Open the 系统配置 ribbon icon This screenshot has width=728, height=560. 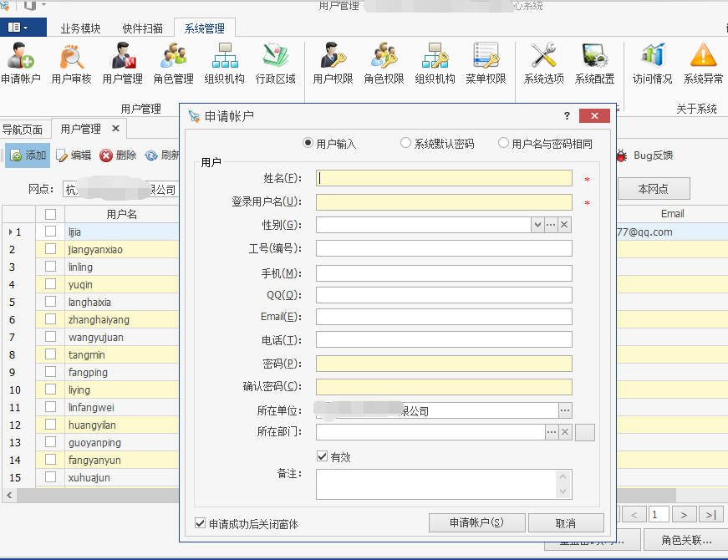click(x=595, y=64)
